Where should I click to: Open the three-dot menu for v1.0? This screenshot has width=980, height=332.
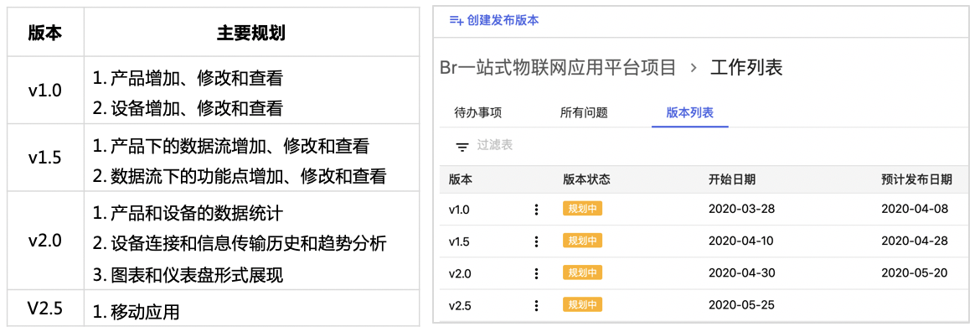tap(535, 210)
